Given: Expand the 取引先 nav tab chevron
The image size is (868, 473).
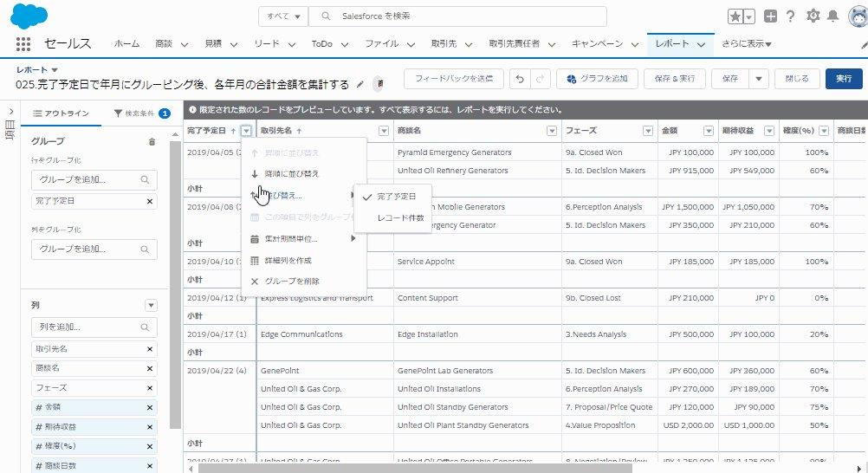Looking at the screenshot, I should [469, 44].
